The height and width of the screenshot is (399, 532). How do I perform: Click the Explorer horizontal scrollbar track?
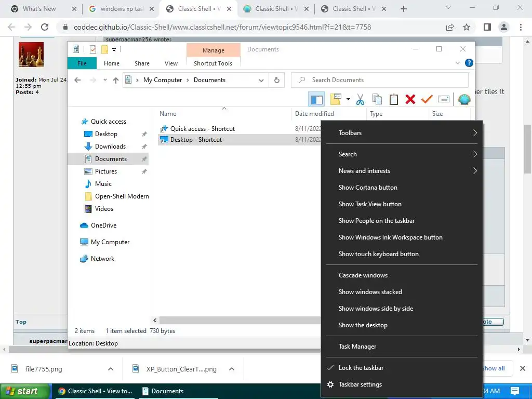240,320
